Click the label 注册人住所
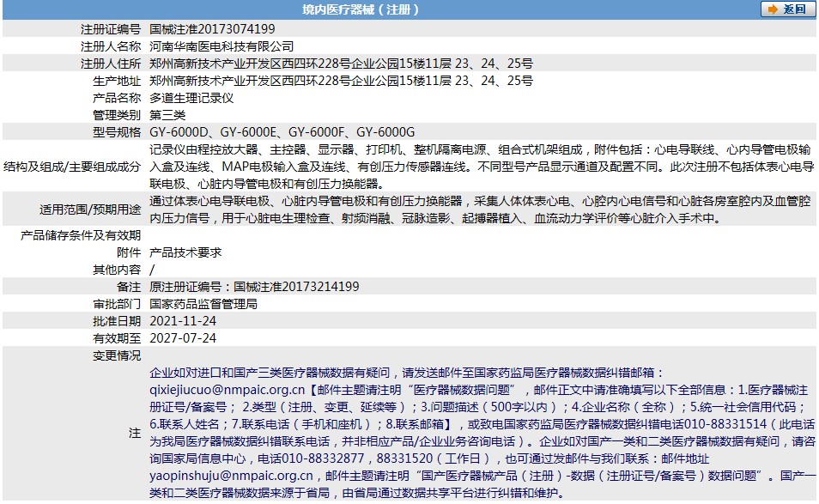The image size is (819, 504). coord(110,64)
